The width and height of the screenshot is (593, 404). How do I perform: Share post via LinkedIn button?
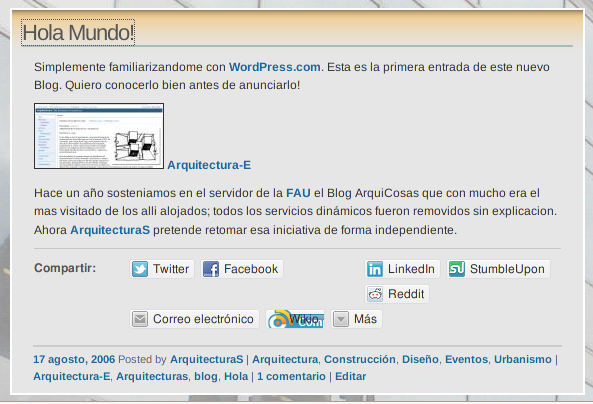pyautogui.click(x=402, y=269)
